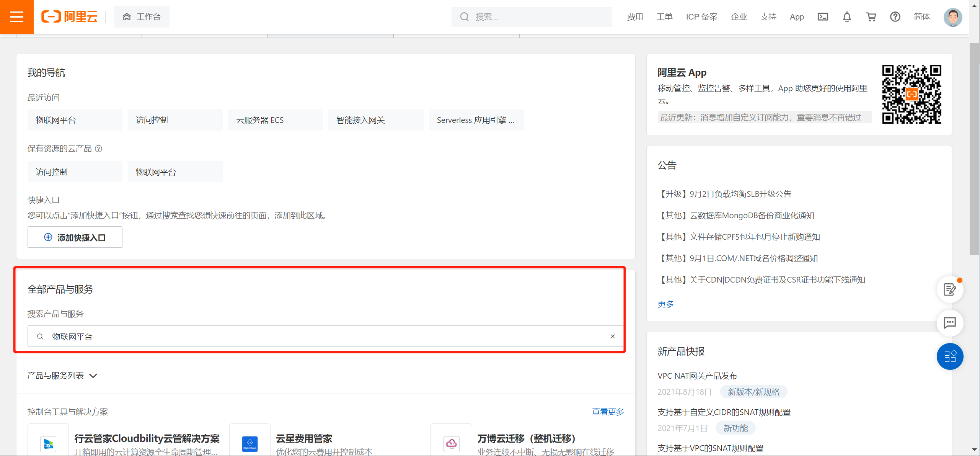Open the 企业 menu

739,17
